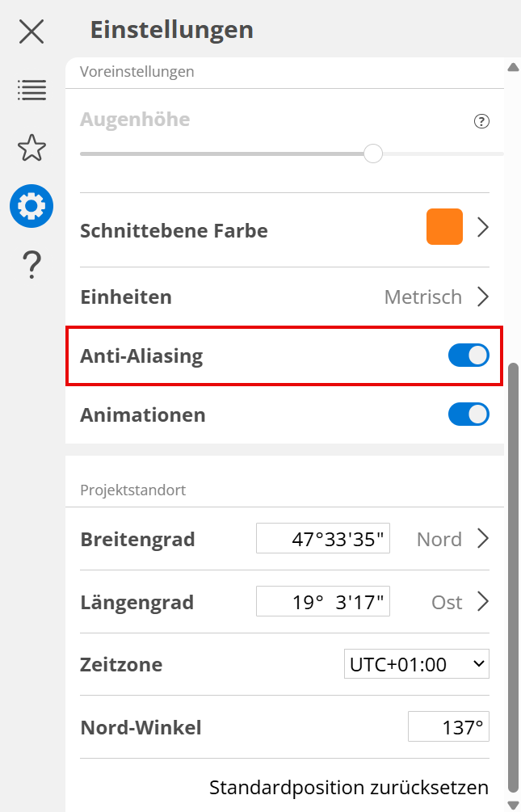
Task: Click Standardposition zurücksetzen
Action: coord(349,787)
